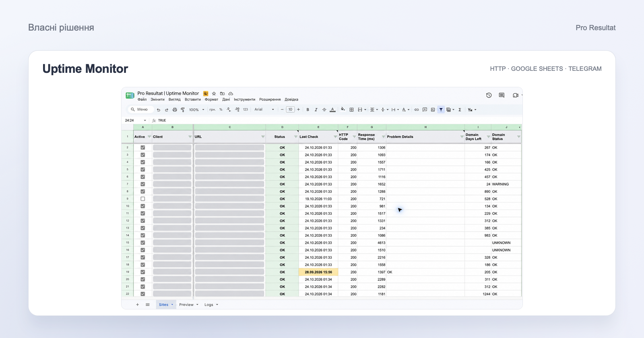
Task: Pick a cell fill color
Action: coord(343,109)
